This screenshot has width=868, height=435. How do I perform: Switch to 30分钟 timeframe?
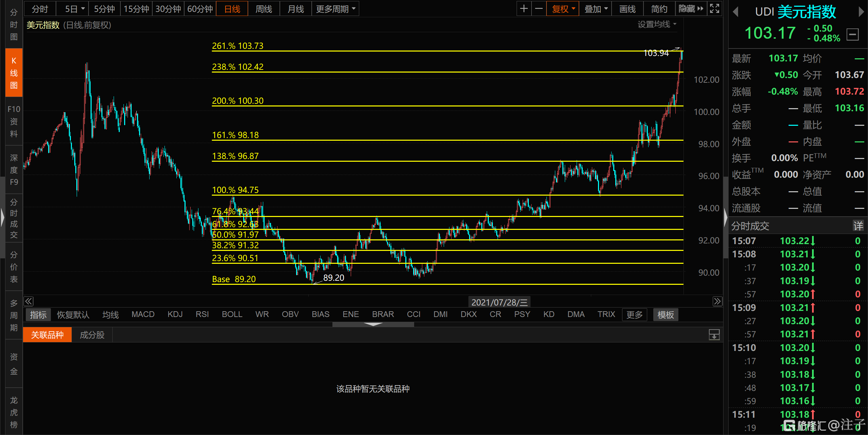tap(168, 9)
